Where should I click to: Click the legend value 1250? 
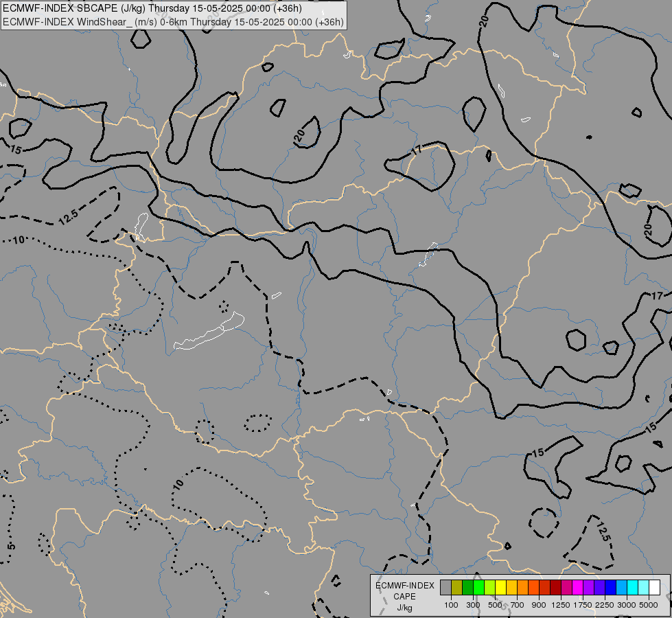coord(561,605)
